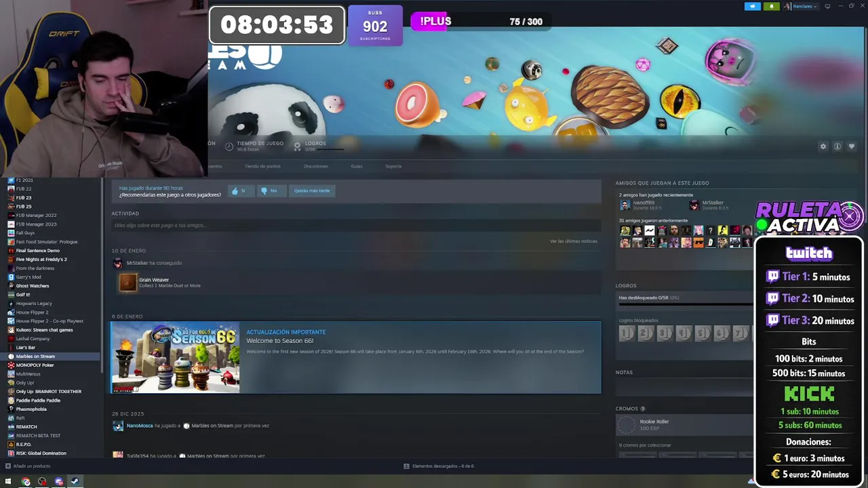Open game settings gear icon

point(823,146)
